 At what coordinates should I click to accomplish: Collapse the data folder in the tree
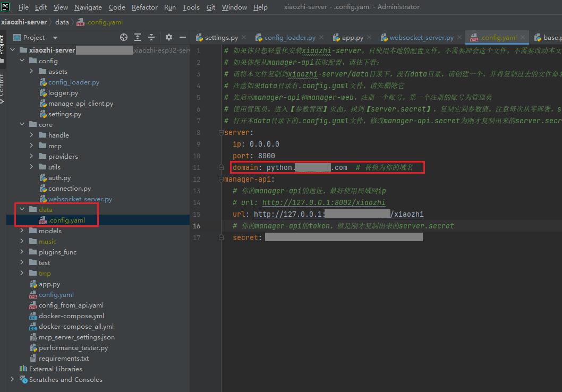click(22, 209)
